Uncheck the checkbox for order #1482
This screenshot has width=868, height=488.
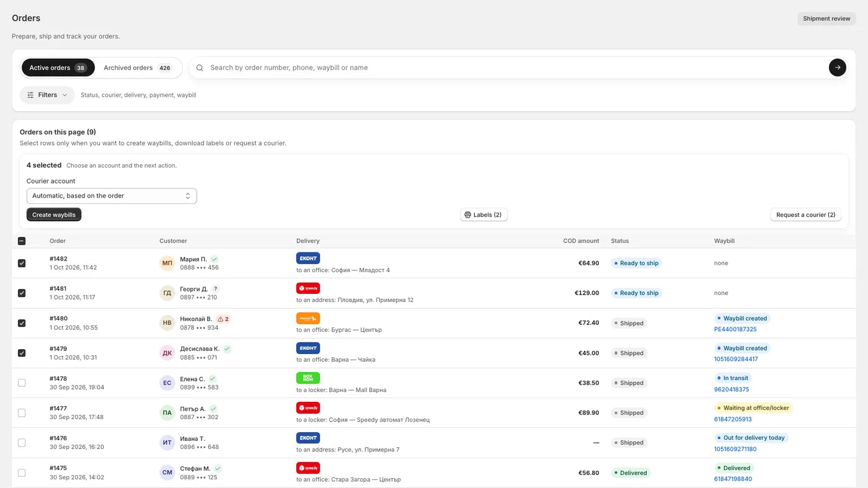(22, 263)
